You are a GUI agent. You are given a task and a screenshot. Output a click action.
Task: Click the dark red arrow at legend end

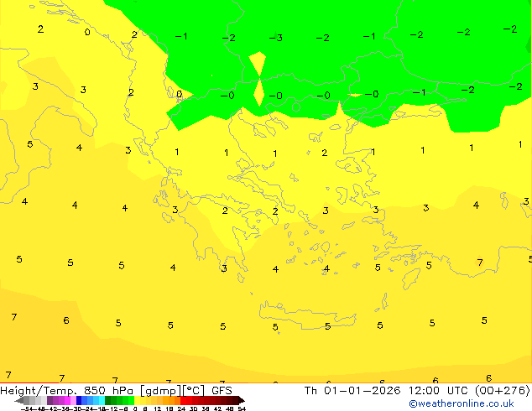tap(242, 400)
